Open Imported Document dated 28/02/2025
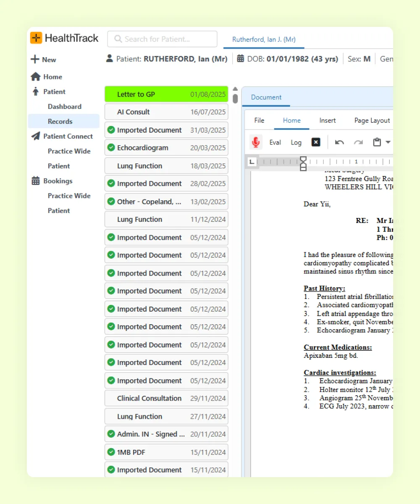 (166, 184)
